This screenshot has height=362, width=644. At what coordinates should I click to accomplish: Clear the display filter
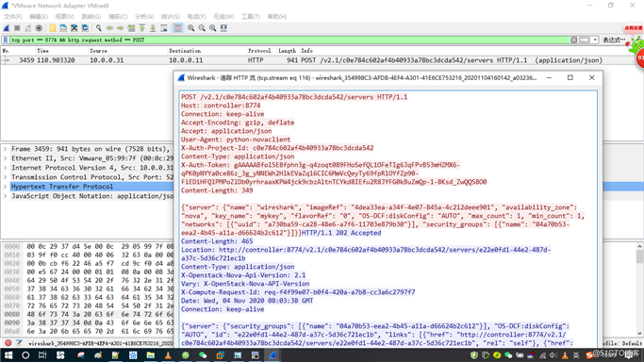574,40
